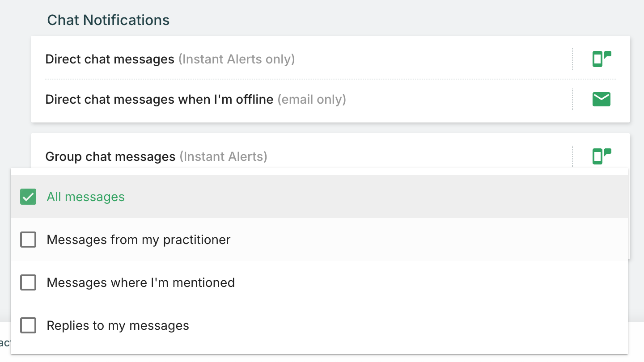
Task: Toggle email envelope icon for offline messages
Action: [x=602, y=99]
